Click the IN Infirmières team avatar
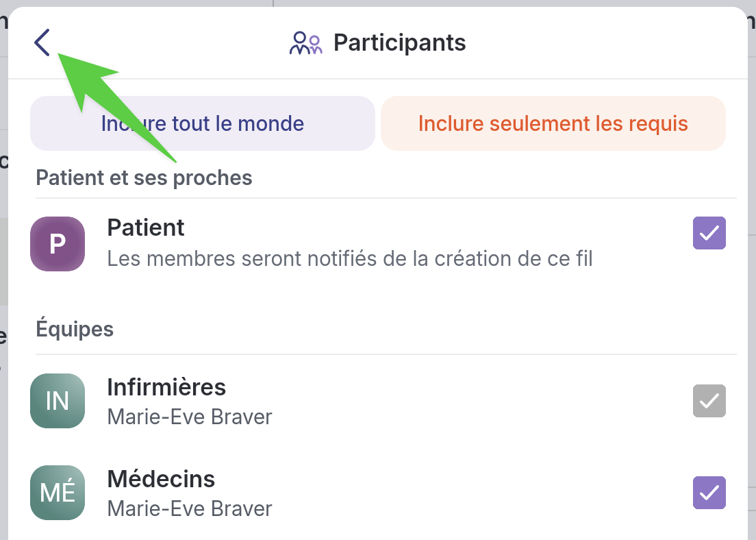The width and height of the screenshot is (756, 540). pos(58,401)
